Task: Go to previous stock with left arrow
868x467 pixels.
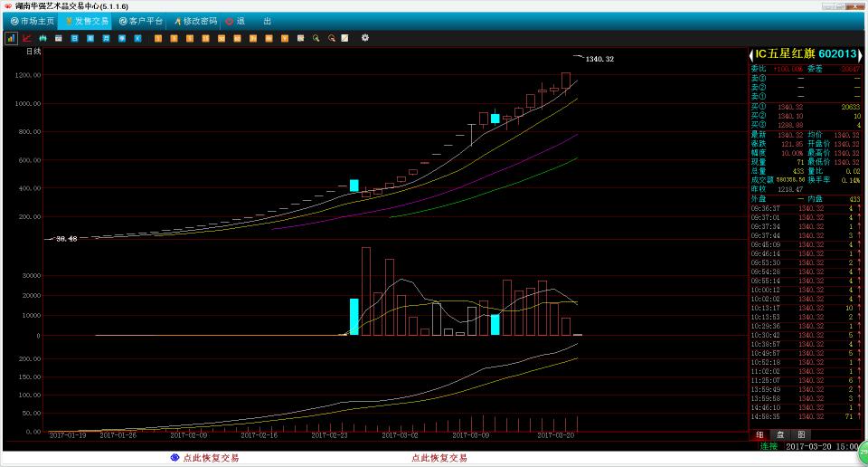Action: 752,53
